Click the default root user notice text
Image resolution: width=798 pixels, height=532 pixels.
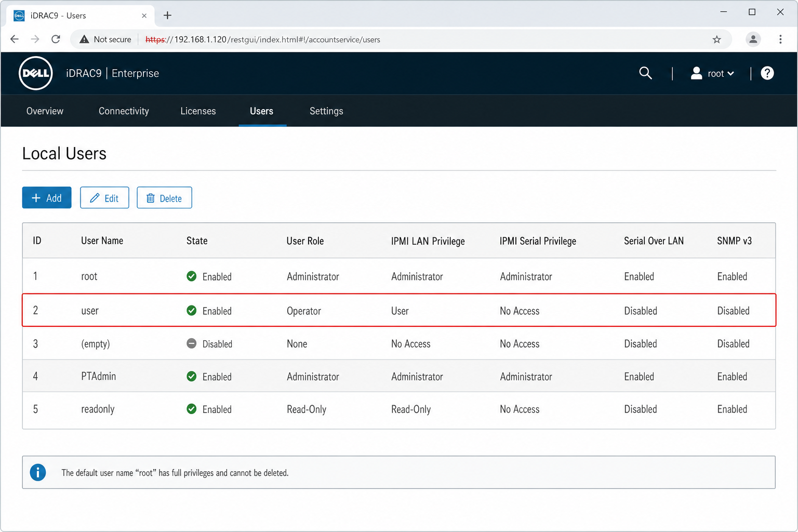coord(175,473)
